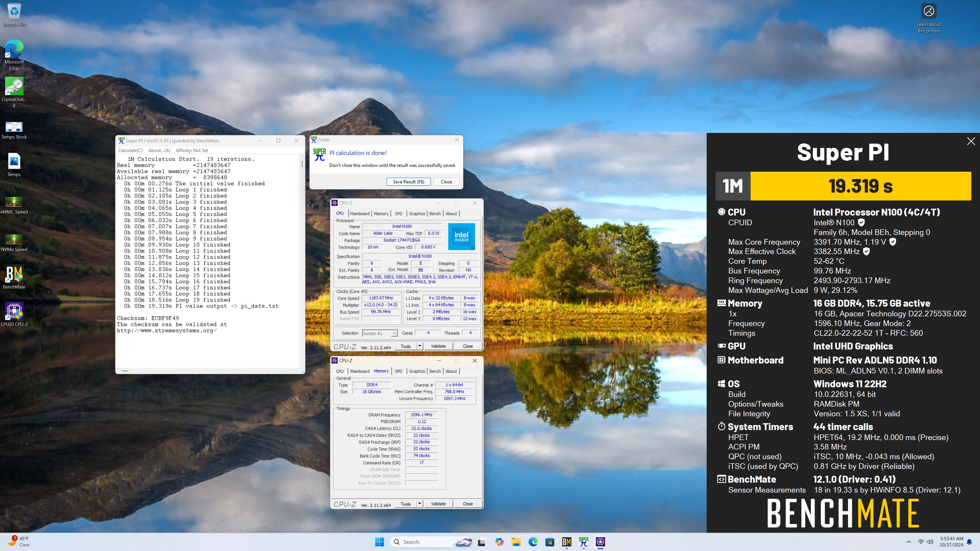The width and height of the screenshot is (980, 551).
Task: Open Microsoft Store from the taskbar
Action: pyautogui.click(x=550, y=542)
